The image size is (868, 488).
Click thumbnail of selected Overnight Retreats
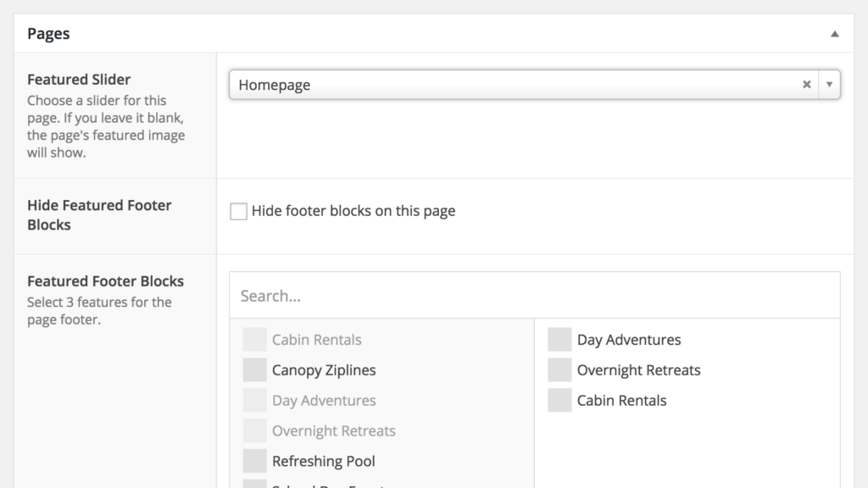559,370
